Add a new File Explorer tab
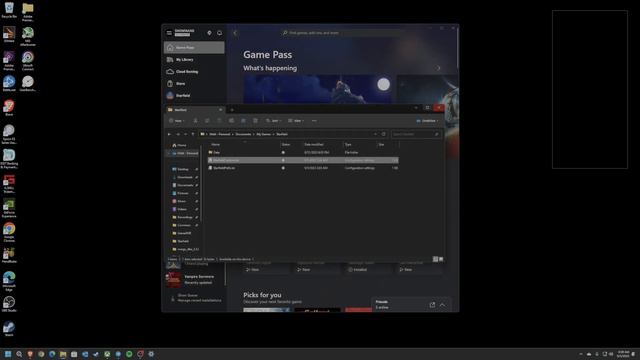640x360 pixels. click(x=232, y=110)
